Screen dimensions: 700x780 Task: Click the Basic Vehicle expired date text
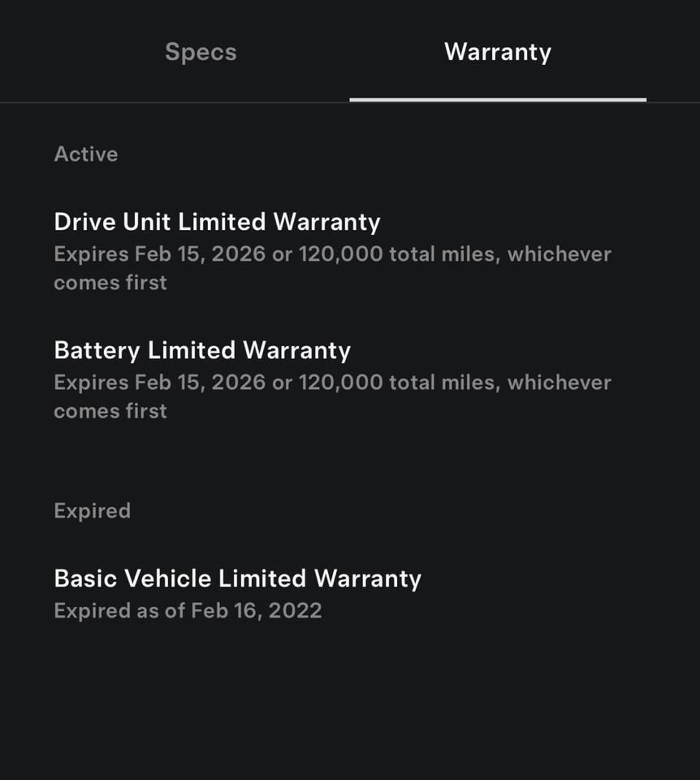tap(188, 610)
